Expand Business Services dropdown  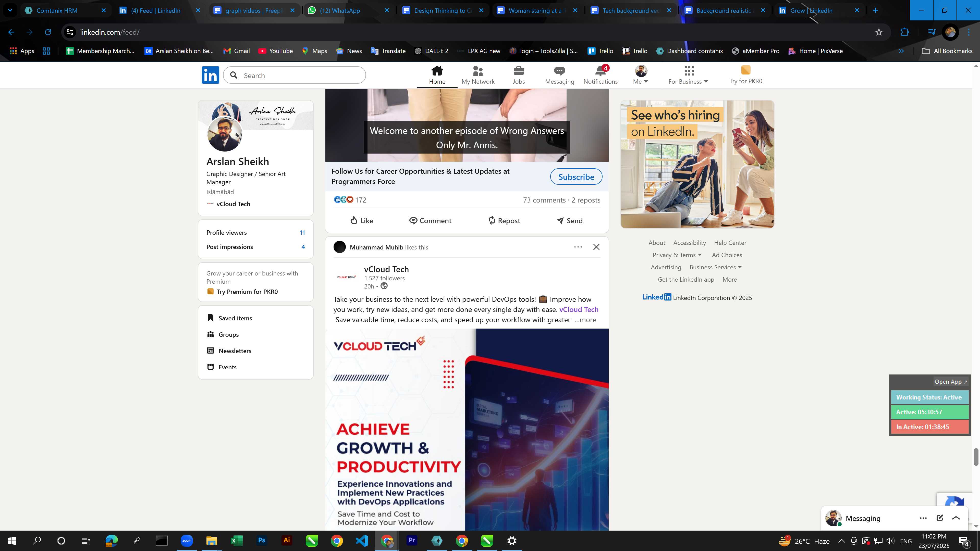click(x=716, y=267)
